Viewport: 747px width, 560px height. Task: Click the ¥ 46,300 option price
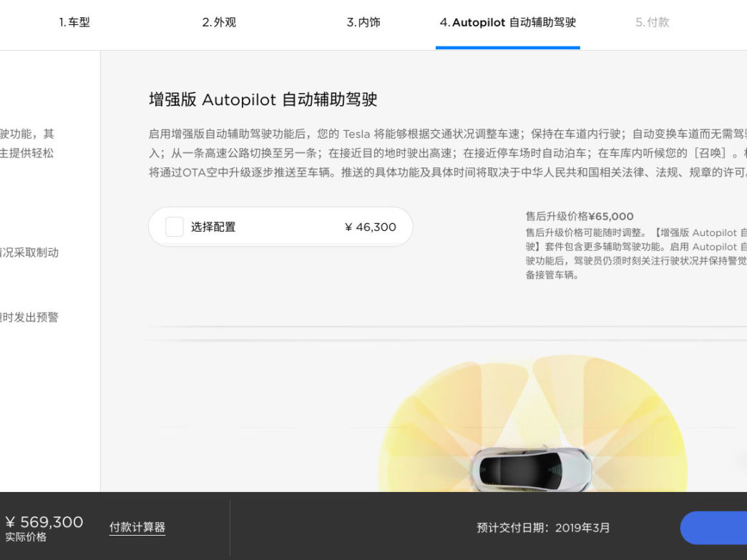pos(370,227)
